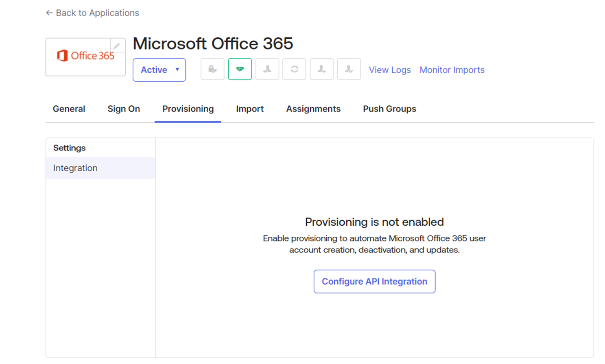Click the person with checkmark icon

(x=349, y=69)
